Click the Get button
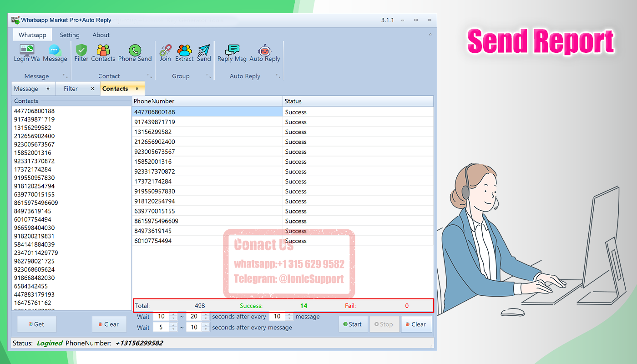 click(36, 324)
